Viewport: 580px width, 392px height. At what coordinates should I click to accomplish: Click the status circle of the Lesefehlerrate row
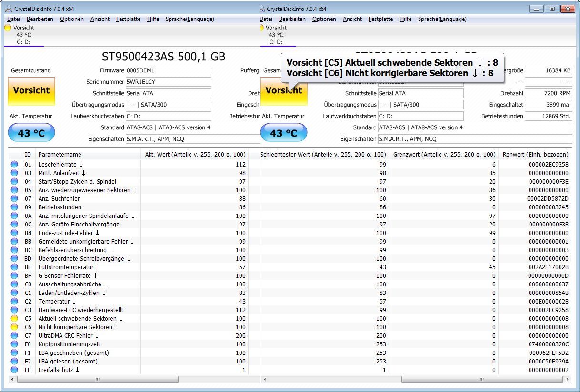pyautogui.click(x=14, y=165)
